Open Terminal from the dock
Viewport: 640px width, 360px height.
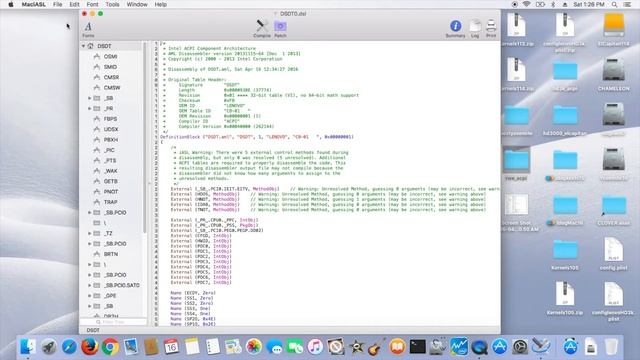pyautogui.click(x=418, y=347)
